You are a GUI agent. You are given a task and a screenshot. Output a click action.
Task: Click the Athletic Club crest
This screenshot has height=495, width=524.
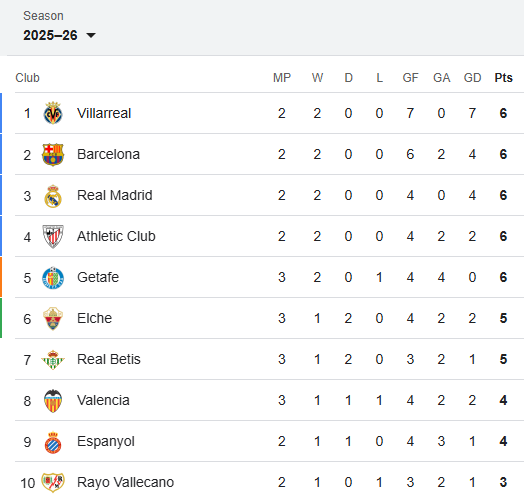click(x=53, y=237)
